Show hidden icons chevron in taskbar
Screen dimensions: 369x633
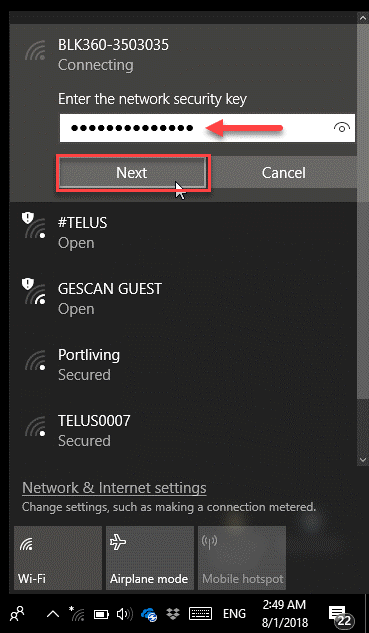(x=52, y=615)
